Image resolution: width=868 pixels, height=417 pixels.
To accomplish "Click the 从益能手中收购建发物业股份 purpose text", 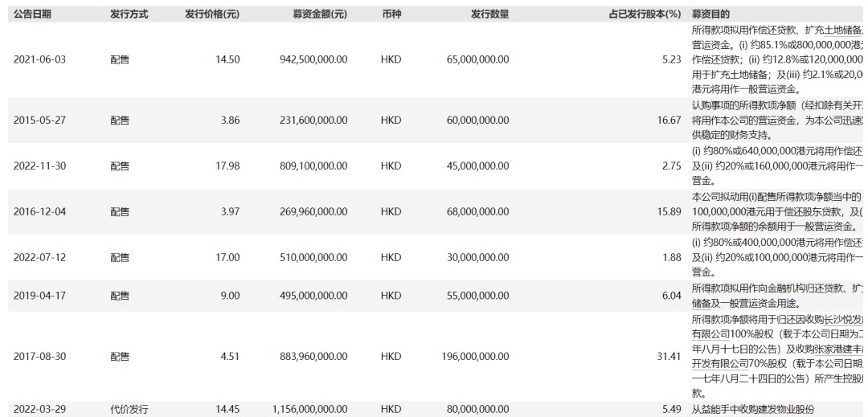I will pyautogui.click(x=753, y=410).
